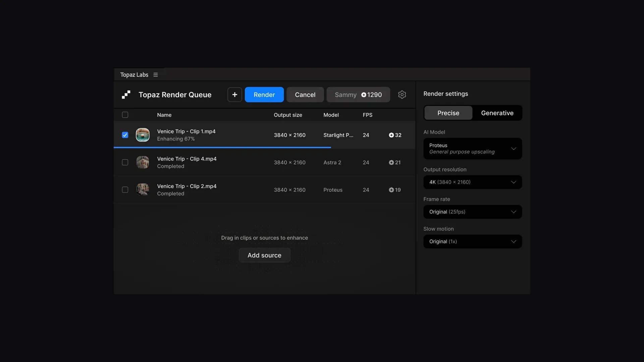Open the AI Model Proteus dropdown
Image resolution: width=644 pixels, height=362 pixels.
[x=473, y=148]
